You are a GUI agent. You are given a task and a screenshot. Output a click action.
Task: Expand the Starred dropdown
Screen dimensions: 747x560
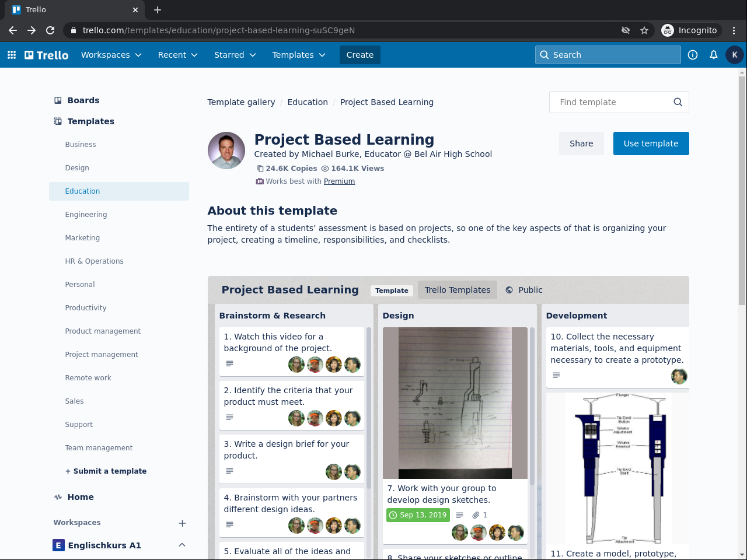coord(235,55)
